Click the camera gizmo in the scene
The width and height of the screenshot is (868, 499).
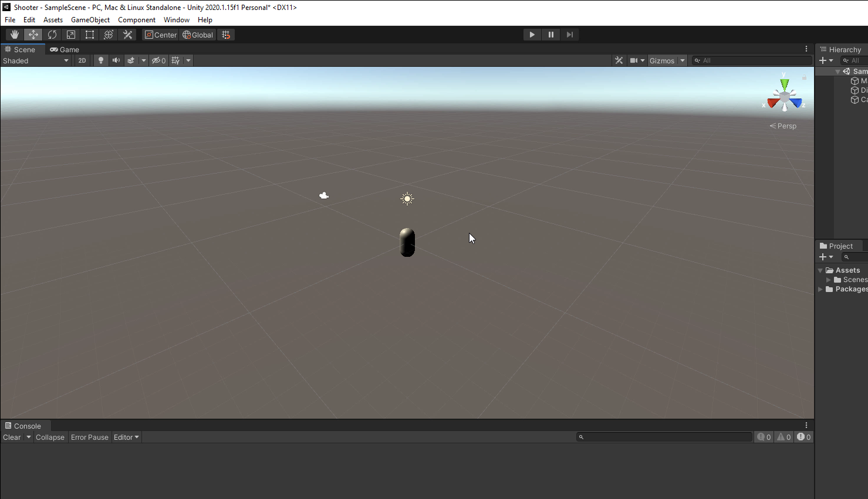pyautogui.click(x=324, y=195)
